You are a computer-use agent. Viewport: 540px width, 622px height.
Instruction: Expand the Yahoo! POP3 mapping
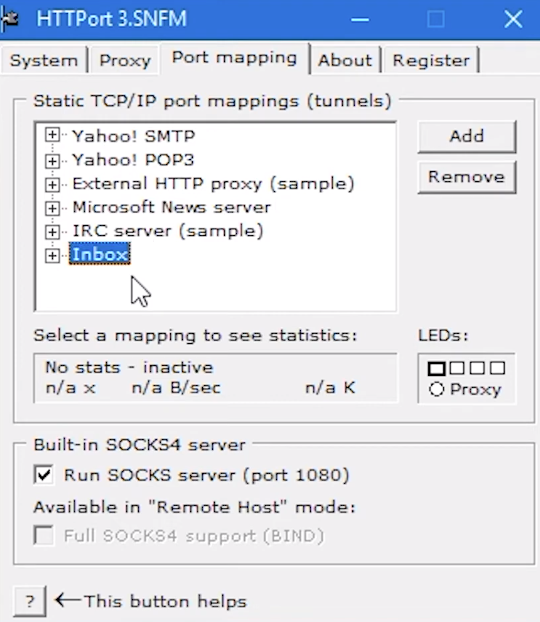52,161
